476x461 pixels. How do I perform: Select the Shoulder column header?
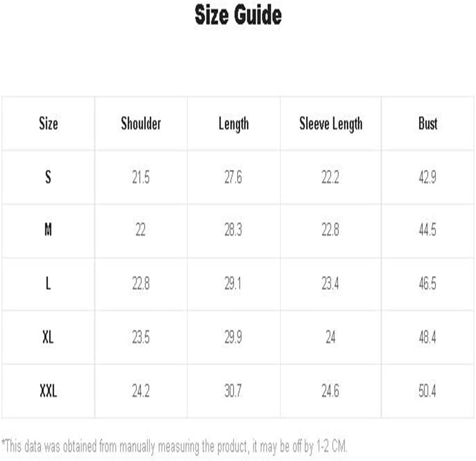pos(141,123)
